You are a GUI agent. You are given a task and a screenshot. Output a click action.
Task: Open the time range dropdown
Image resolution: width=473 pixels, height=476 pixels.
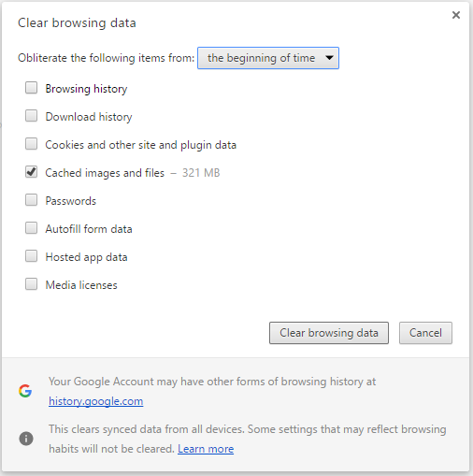pos(268,58)
